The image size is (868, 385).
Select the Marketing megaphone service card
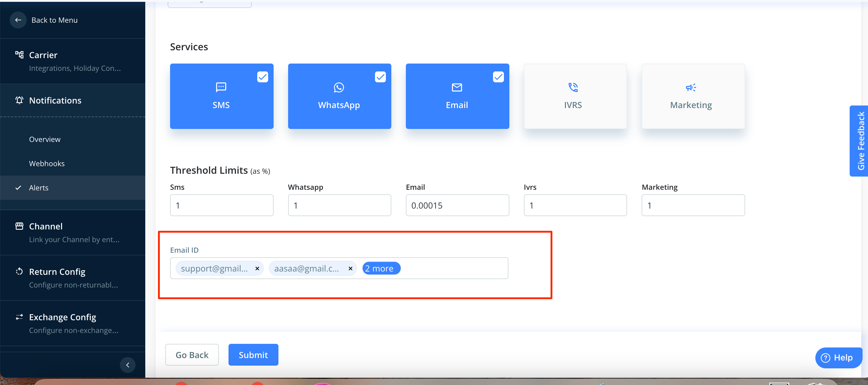tap(693, 96)
